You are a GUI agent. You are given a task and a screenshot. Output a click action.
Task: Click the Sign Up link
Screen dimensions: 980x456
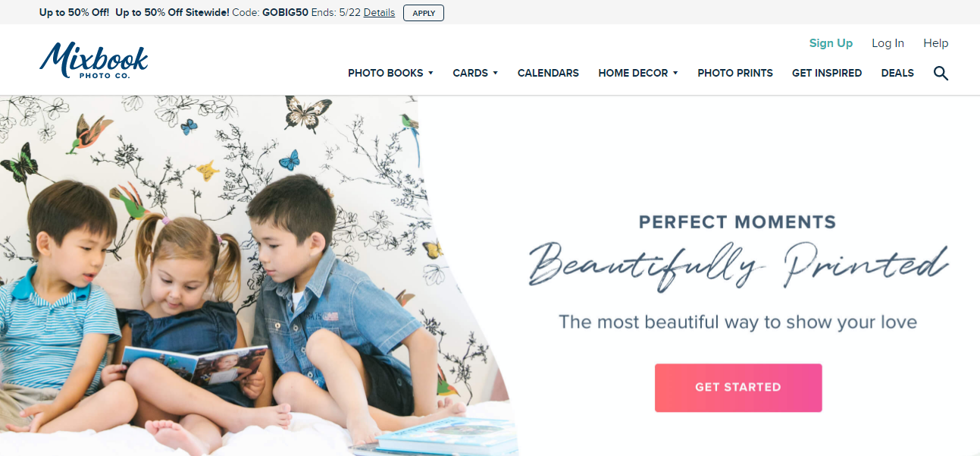point(831,43)
